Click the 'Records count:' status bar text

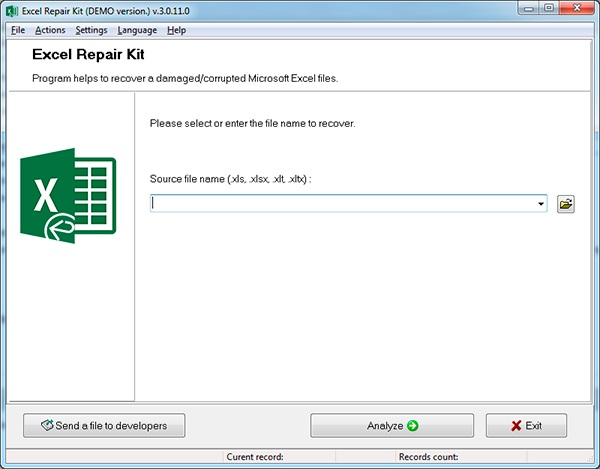(x=428, y=457)
